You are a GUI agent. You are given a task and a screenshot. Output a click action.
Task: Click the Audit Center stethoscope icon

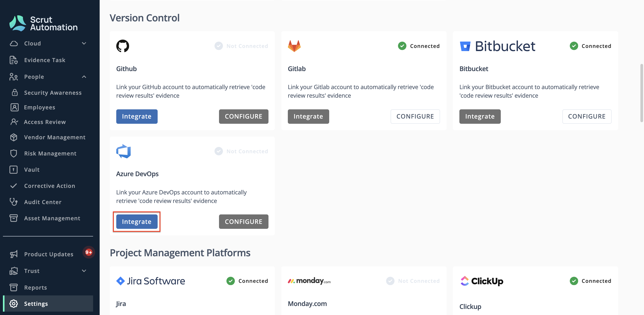tap(13, 202)
